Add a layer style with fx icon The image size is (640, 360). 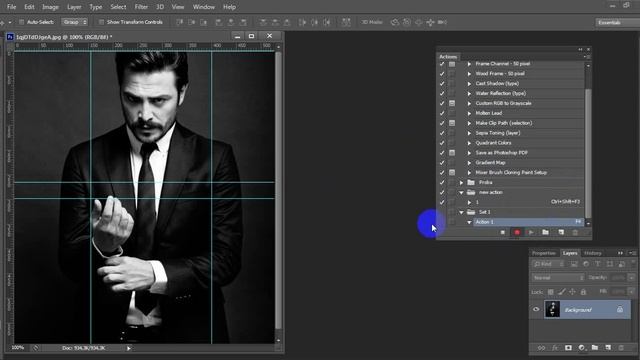555,348
